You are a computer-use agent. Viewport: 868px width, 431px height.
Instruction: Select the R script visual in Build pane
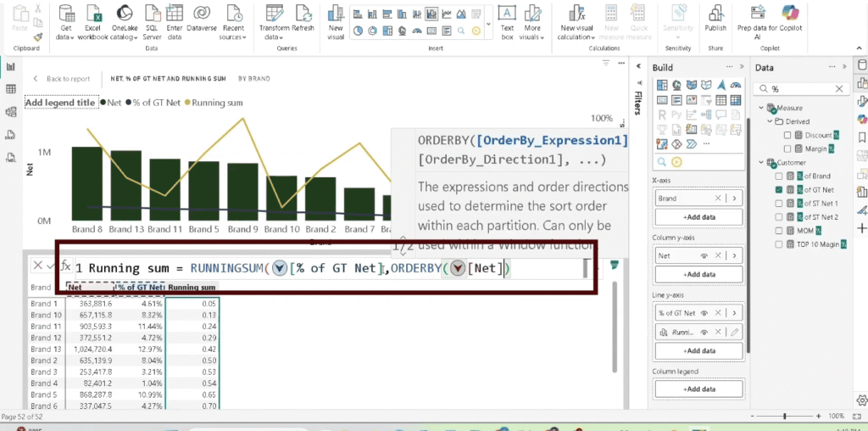click(661, 115)
